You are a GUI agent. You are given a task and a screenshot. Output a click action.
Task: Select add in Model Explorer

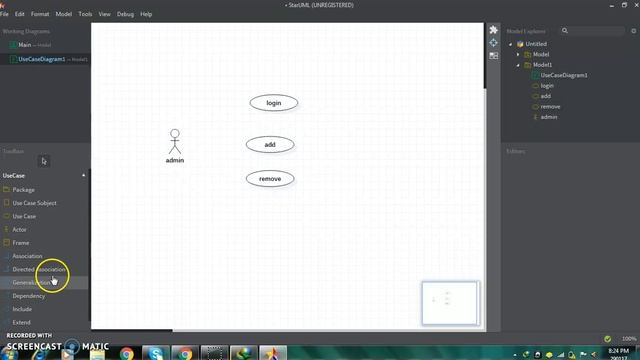545,96
